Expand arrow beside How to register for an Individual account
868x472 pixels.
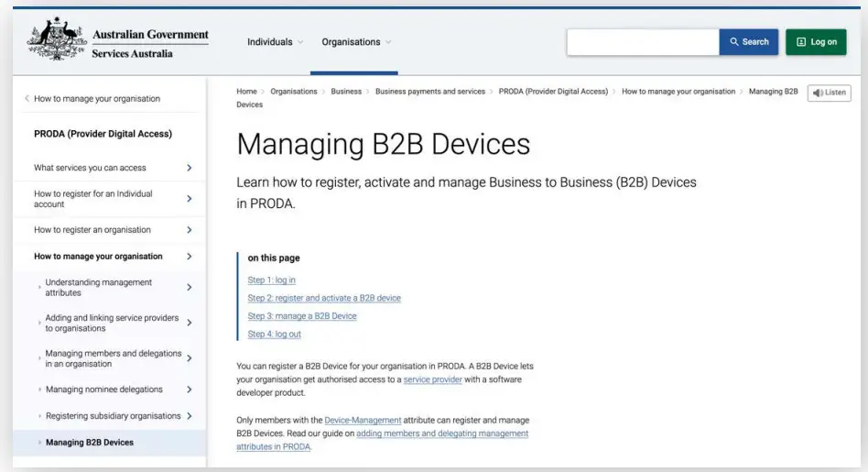[190, 198]
